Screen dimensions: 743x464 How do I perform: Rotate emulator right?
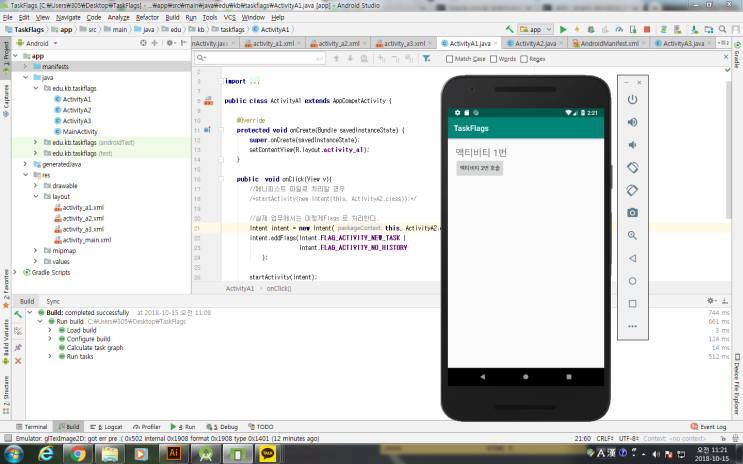point(632,190)
